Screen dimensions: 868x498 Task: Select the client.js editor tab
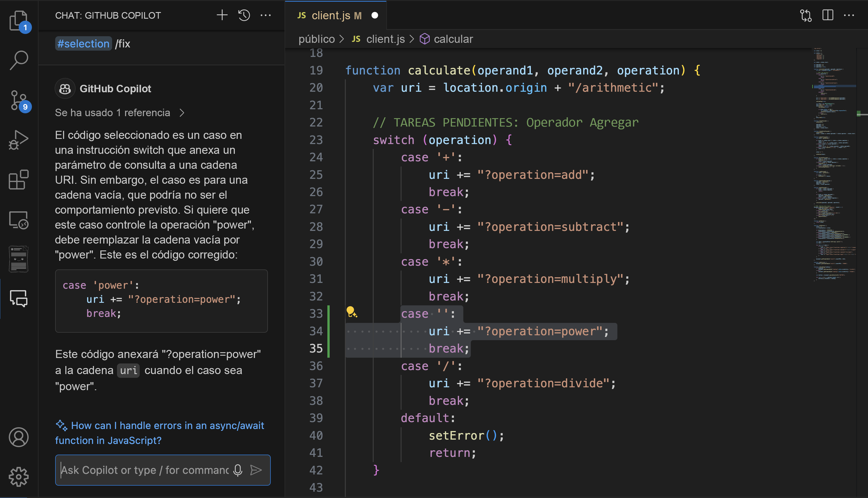pyautogui.click(x=330, y=16)
